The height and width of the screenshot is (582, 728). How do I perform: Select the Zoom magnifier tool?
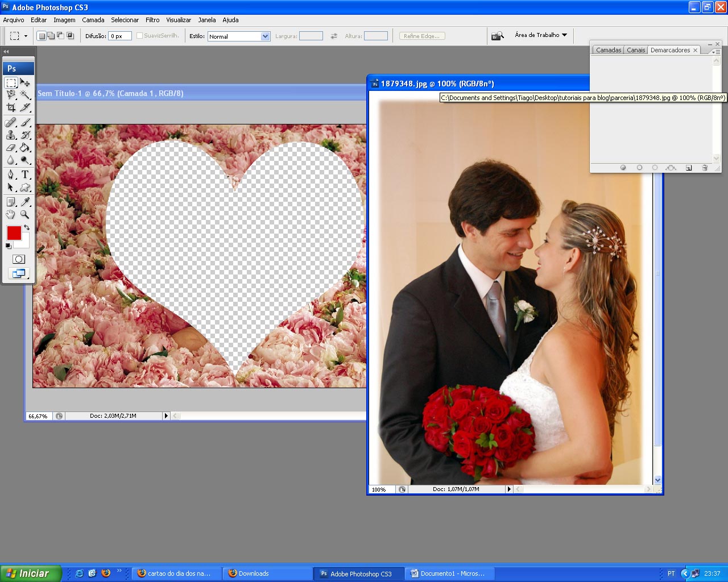[x=25, y=214]
